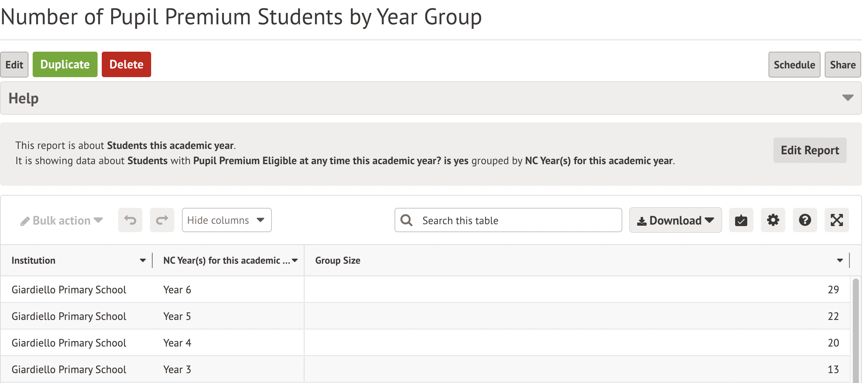This screenshot has height=383, width=868.
Task: Click the Schedule button
Action: 794,65
